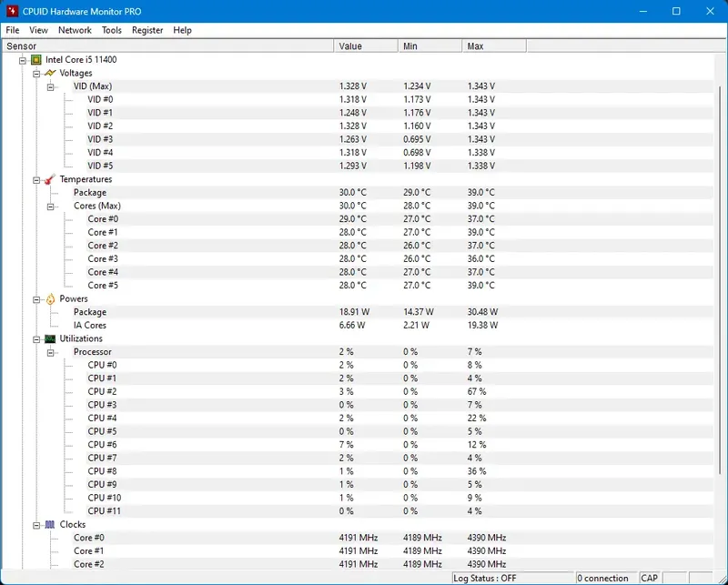Click the Voltages lightning icon
This screenshot has height=585, width=728.
[x=50, y=74]
